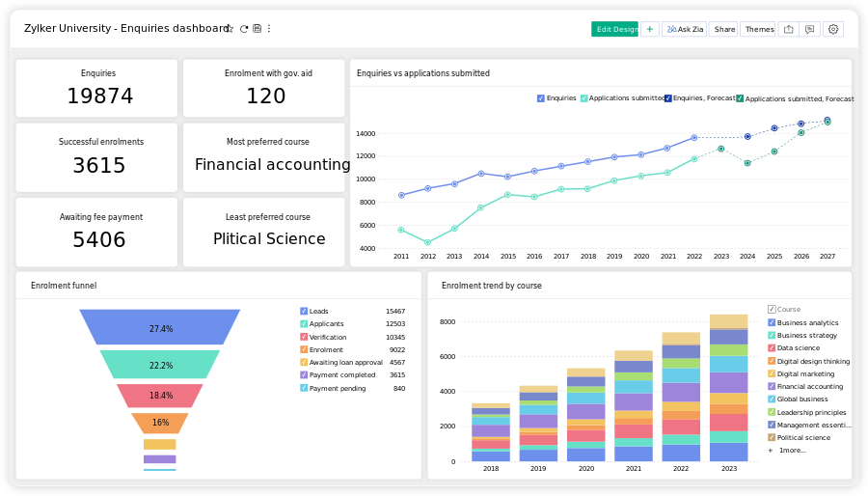Toggle the Course header checkbox in legend
The image size is (868, 496).
772,310
